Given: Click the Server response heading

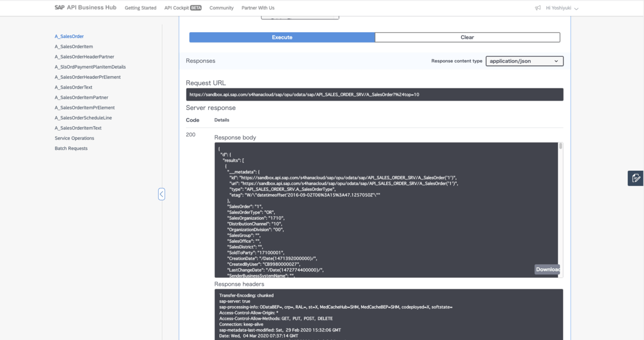Looking at the screenshot, I should [x=211, y=108].
